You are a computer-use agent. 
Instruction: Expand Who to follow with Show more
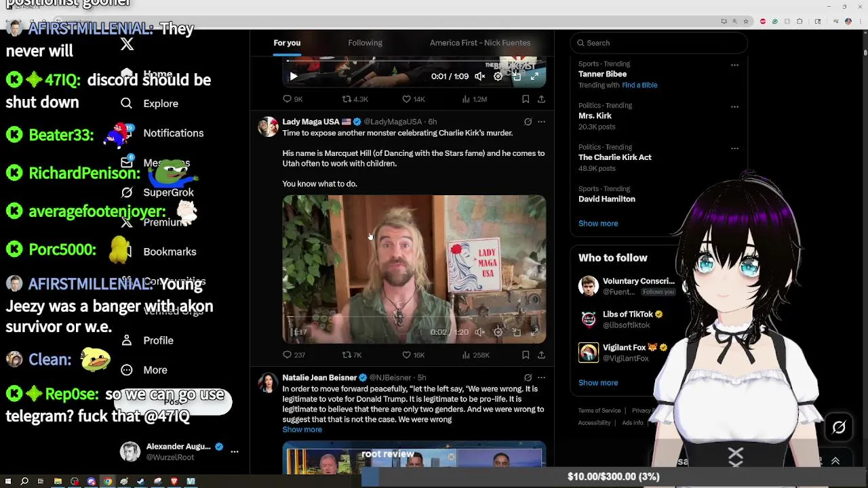(x=598, y=382)
